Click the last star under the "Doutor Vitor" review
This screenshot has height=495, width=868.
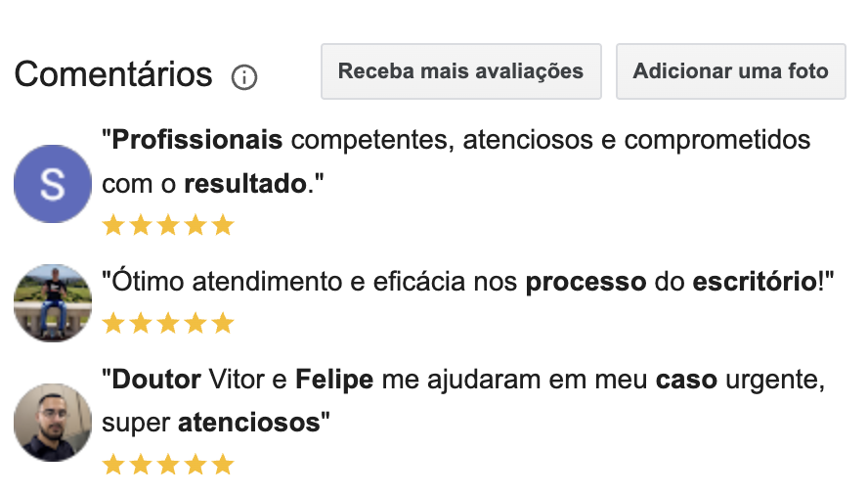(224, 464)
